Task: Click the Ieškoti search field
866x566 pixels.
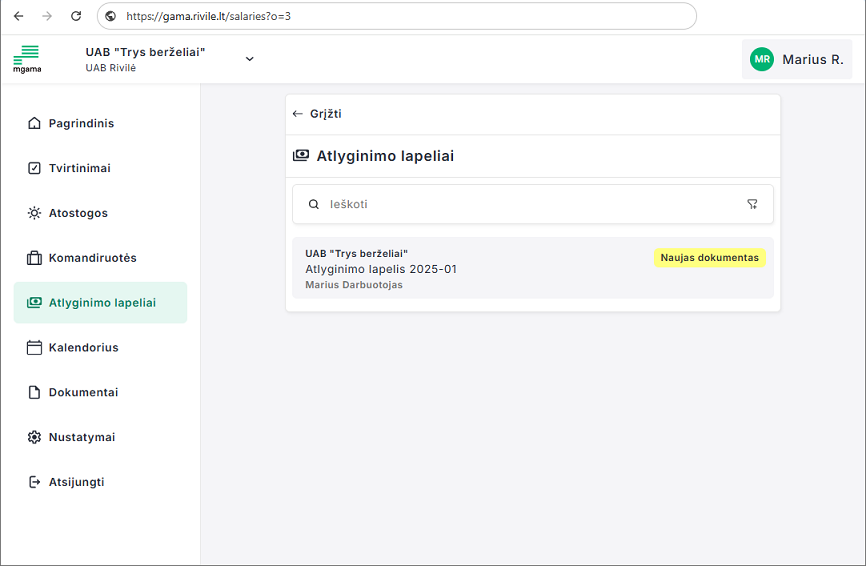Action: point(530,204)
